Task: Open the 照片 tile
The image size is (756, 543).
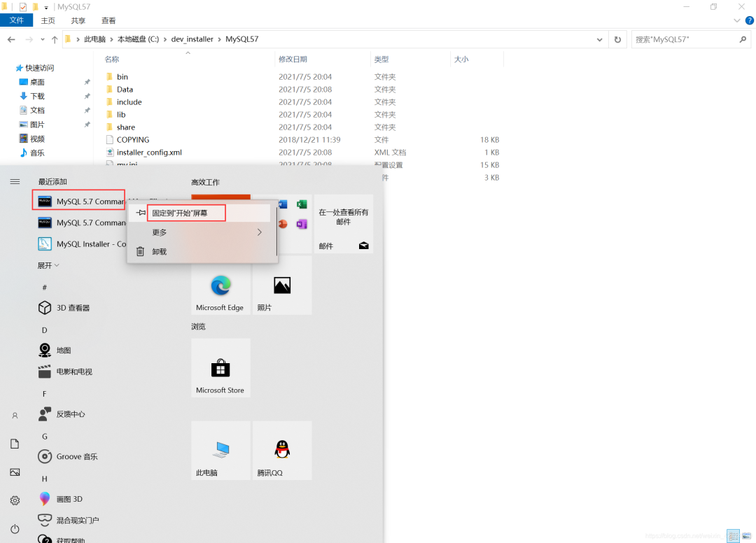Action: (x=282, y=285)
